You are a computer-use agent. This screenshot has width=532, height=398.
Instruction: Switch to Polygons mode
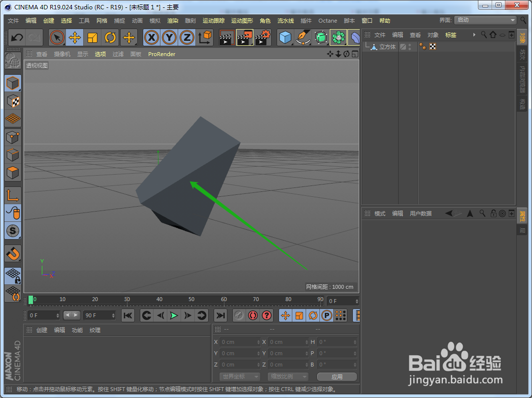pyautogui.click(x=13, y=173)
